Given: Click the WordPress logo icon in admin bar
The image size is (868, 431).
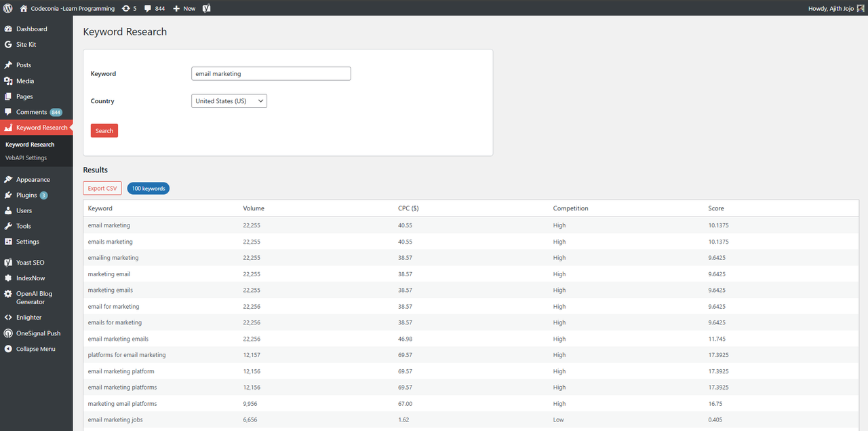Looking at the screenshot, I should 8,8.
